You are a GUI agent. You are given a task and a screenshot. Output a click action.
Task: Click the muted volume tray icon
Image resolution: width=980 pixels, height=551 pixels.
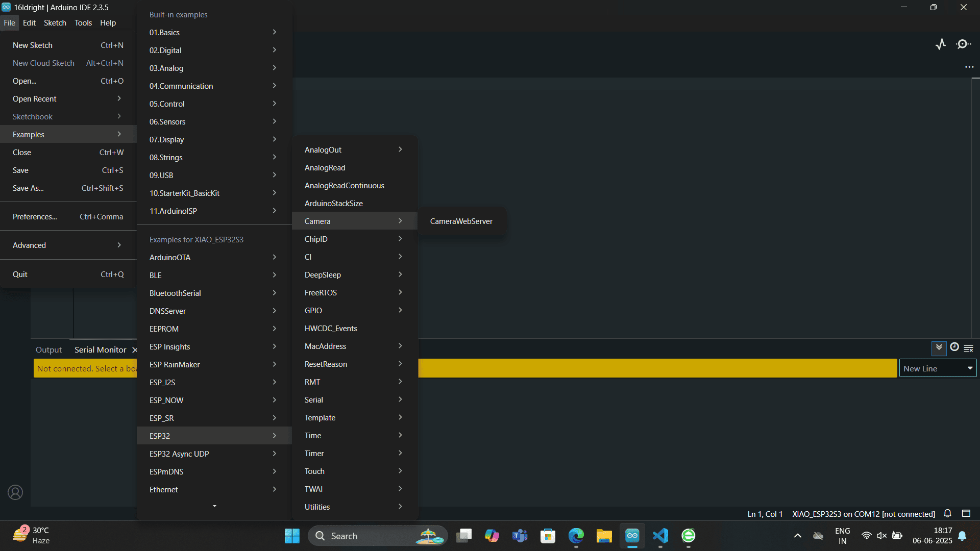click(x=881, y=536)
